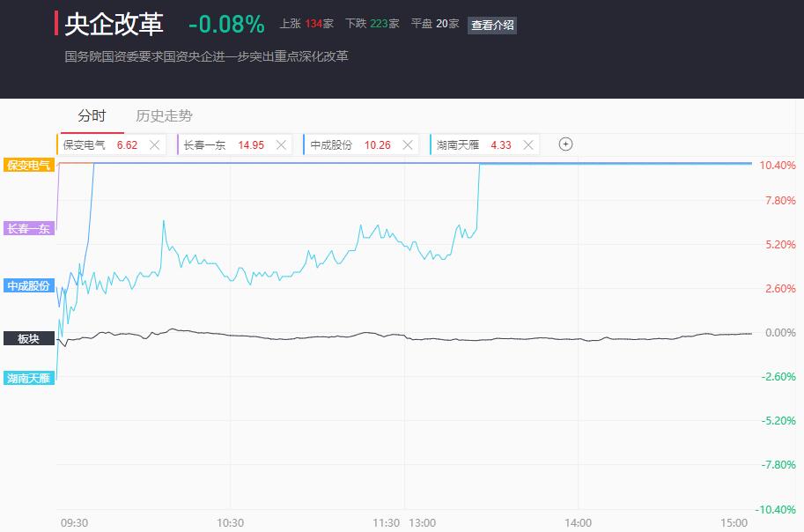Click the 湖南天雁 4.33 stock chip
Viewport: 804px width, 532px height.
coord(474,145)
